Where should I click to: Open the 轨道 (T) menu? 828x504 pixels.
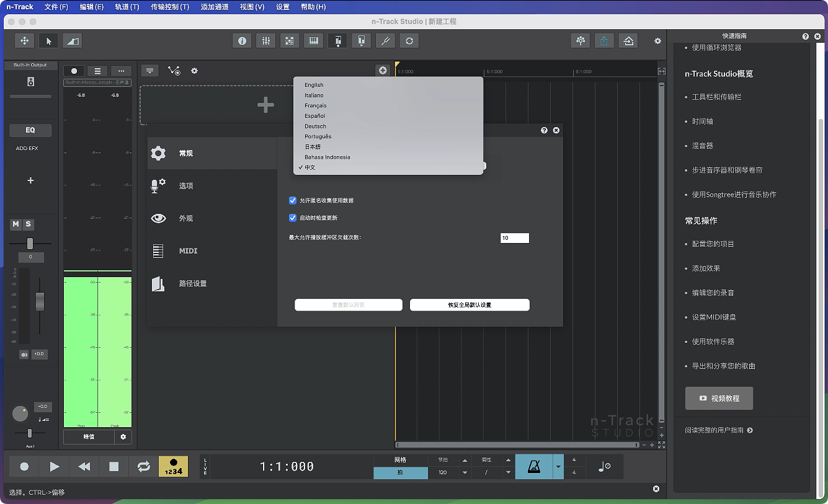tap(127, 7)
